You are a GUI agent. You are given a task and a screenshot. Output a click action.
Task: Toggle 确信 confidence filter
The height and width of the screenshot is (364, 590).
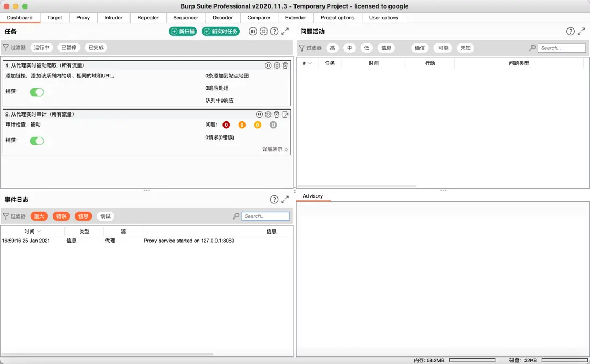coord(420,48)
